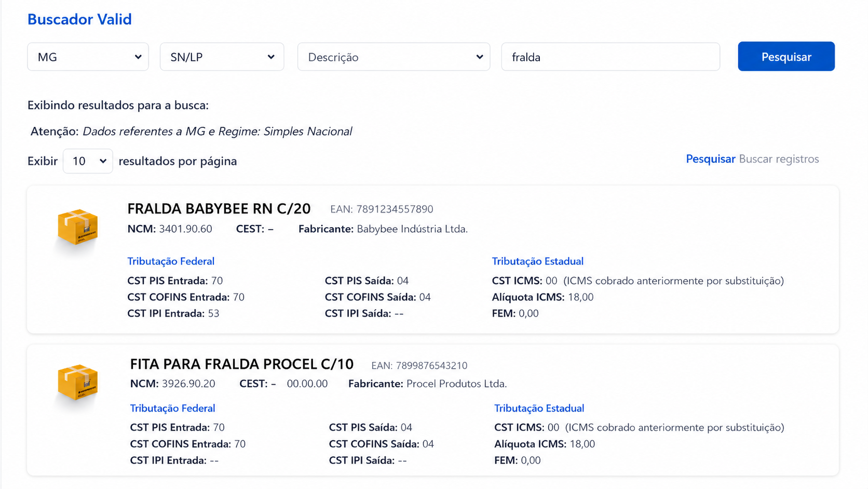Click the blue Pesquisar button

[786, 57]
